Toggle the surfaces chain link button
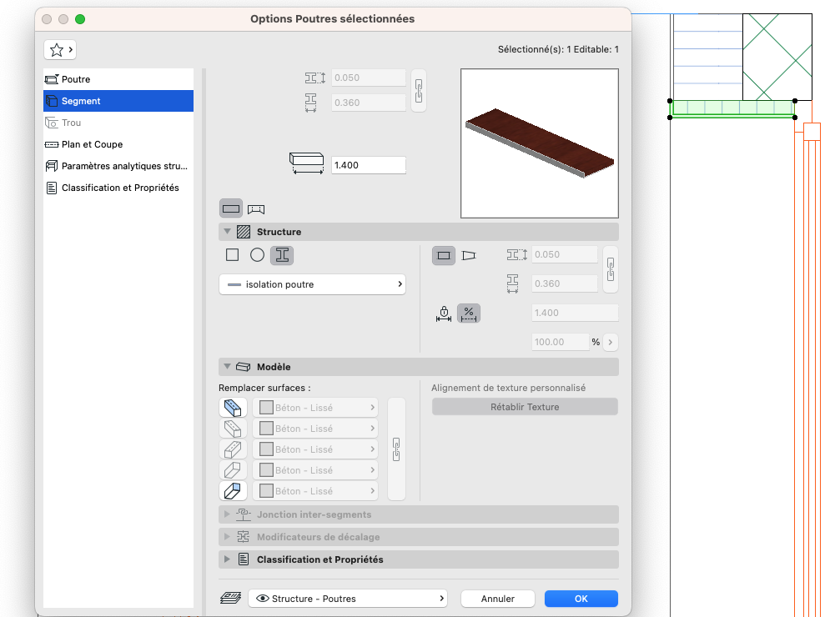This screenshot has width=840, height=617. 396,449
